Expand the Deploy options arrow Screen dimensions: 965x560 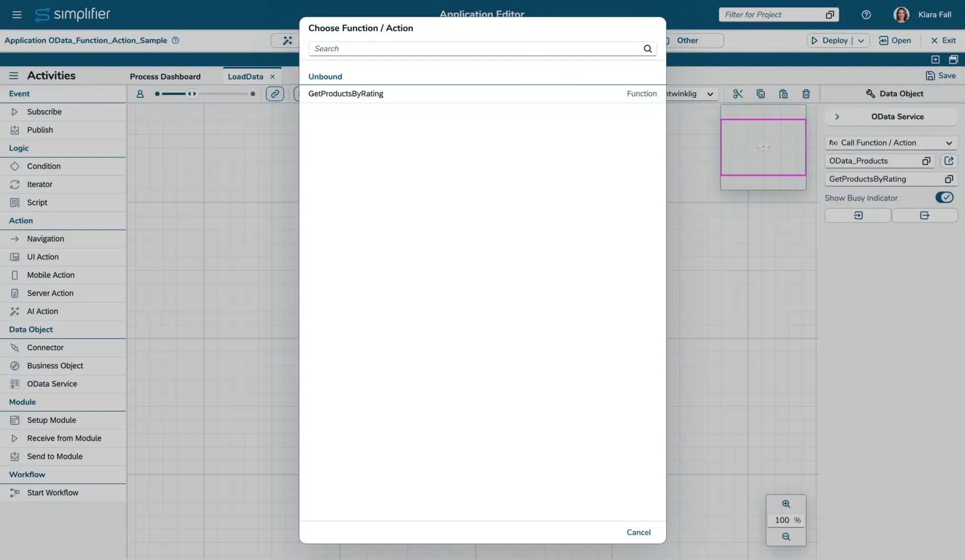(x=861, y=41)
